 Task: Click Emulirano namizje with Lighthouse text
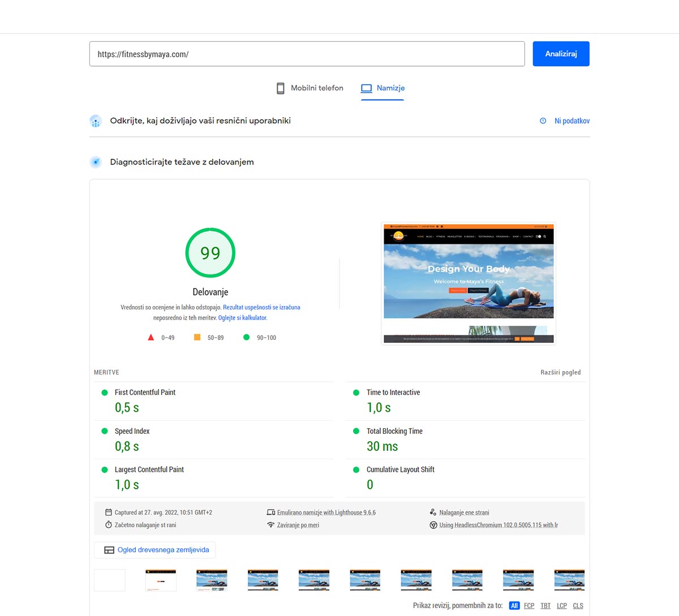[x=326, y=512]
